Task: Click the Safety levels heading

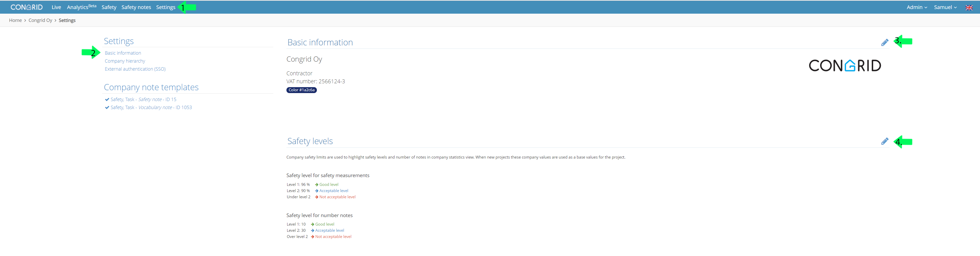Action: click(310, 141)
